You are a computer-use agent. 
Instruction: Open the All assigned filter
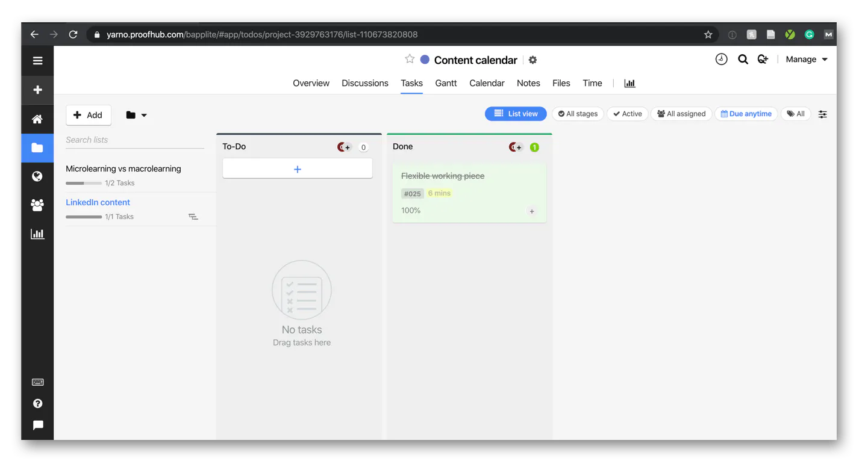[x=681, y=114]
